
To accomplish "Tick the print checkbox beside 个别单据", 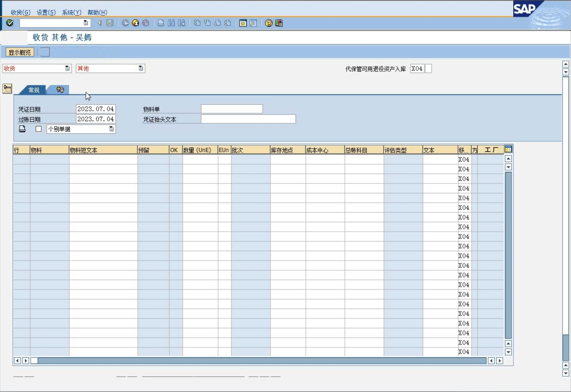I will tap(38, 129).
